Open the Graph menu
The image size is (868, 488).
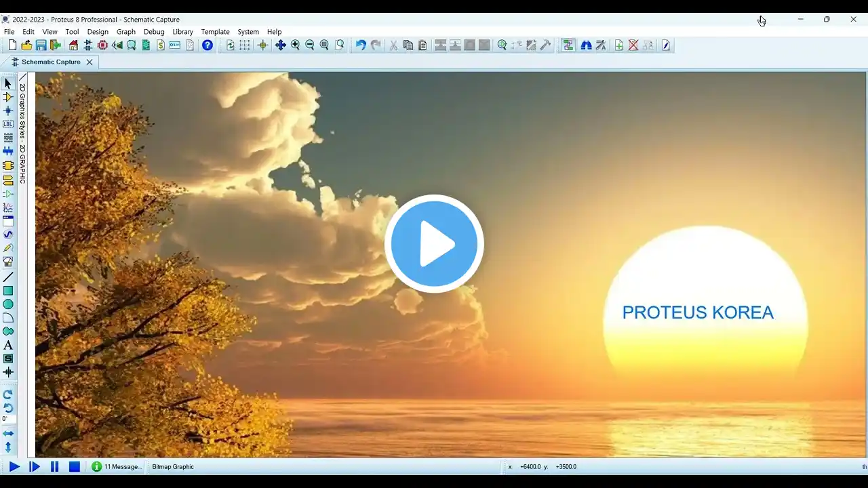(x=126, y=32)
